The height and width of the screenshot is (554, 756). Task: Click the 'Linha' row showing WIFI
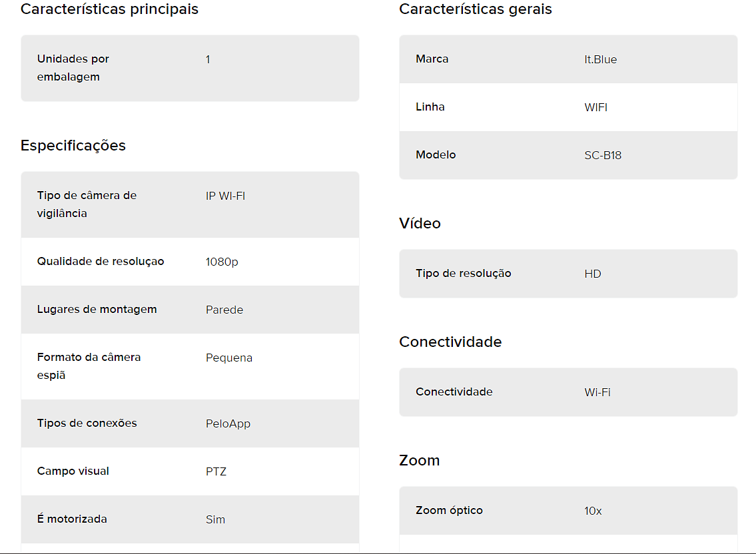point(568,107)
